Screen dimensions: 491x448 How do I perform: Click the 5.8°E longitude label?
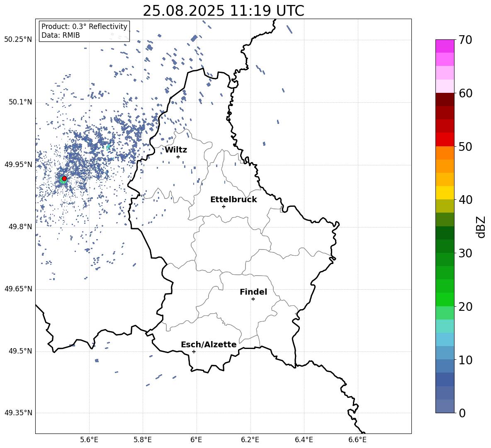tap(143, 440)
